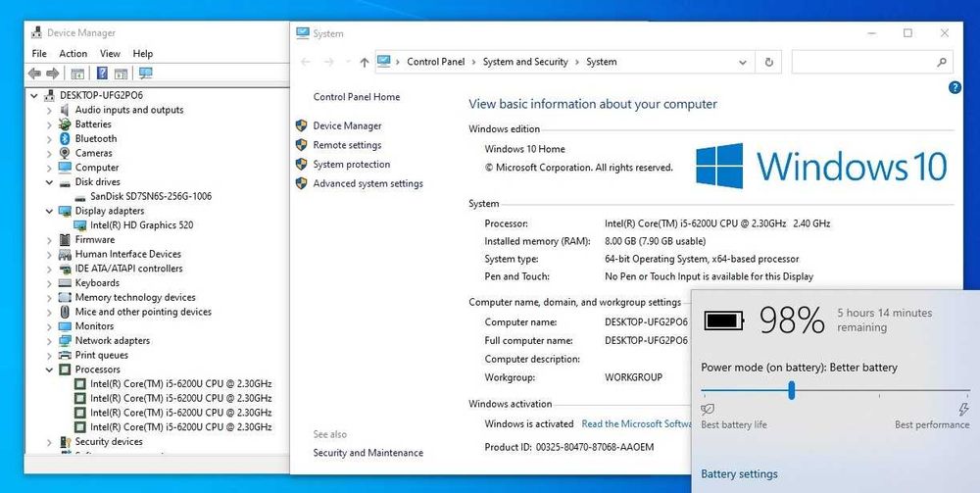Open Advanced system settings link
The image size is (980, 493).
pyautogui.click(x=368, y=183)
